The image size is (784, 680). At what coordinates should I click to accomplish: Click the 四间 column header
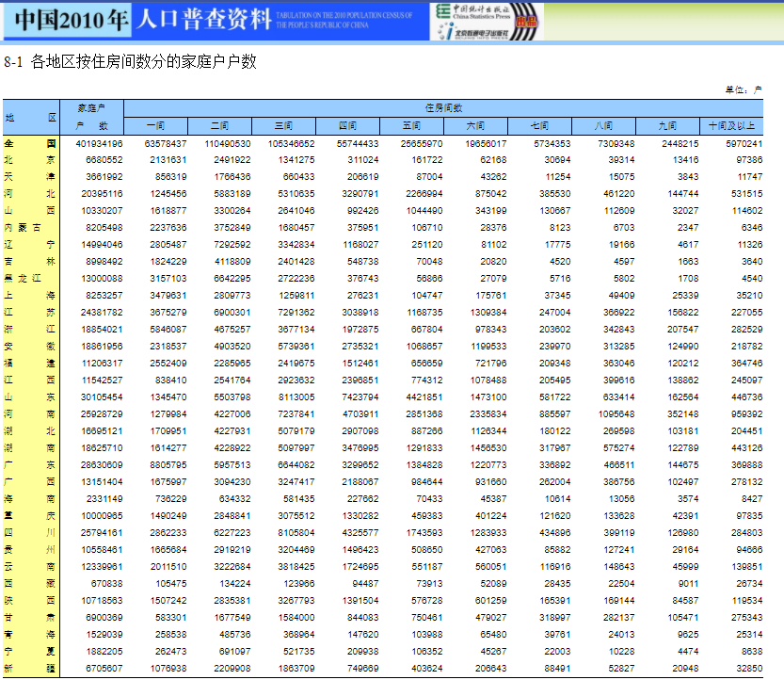coord(347,125)
